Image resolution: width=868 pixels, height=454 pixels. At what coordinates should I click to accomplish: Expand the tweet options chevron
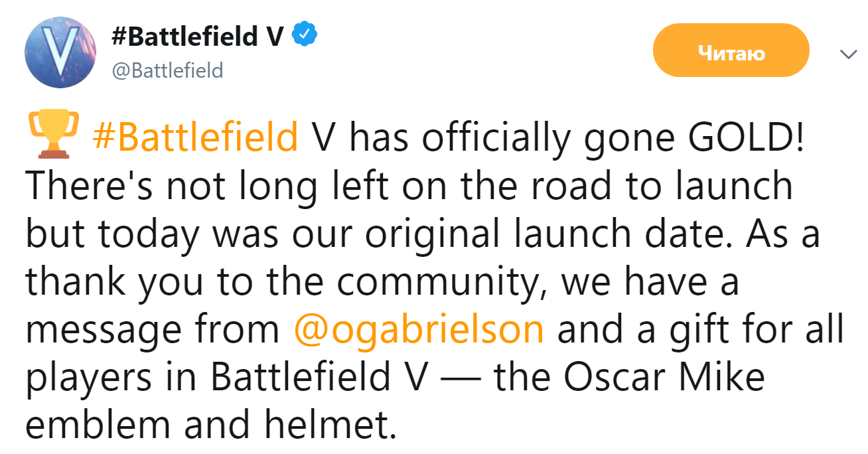849,54
